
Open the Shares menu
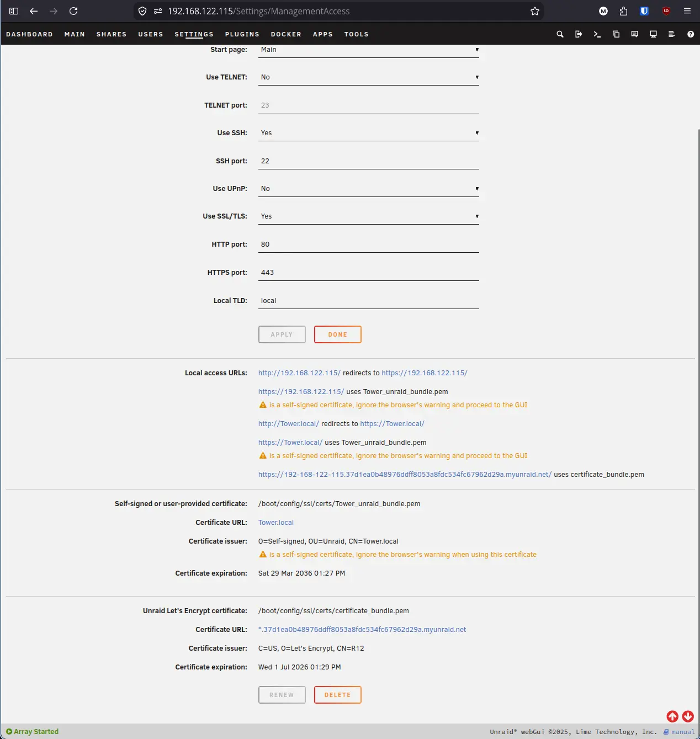click(112, 34)
